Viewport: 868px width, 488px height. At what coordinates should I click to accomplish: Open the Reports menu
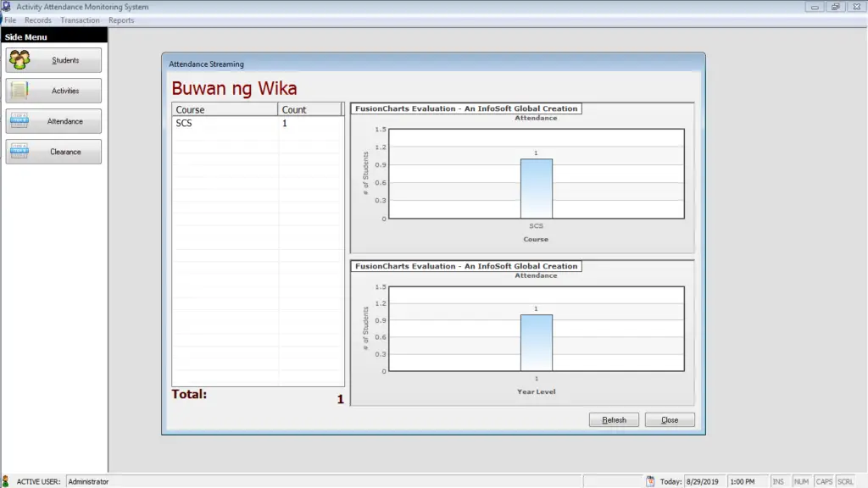120,19
